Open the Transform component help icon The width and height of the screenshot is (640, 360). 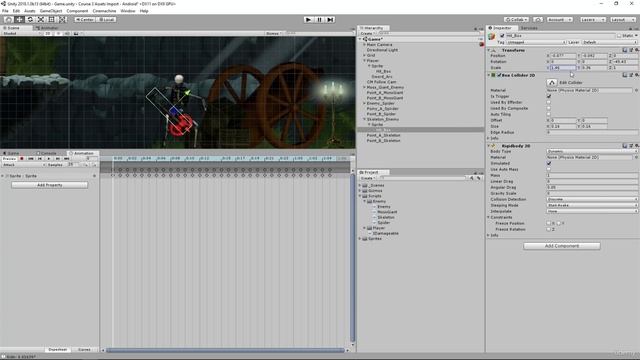[x=625, y=50]
